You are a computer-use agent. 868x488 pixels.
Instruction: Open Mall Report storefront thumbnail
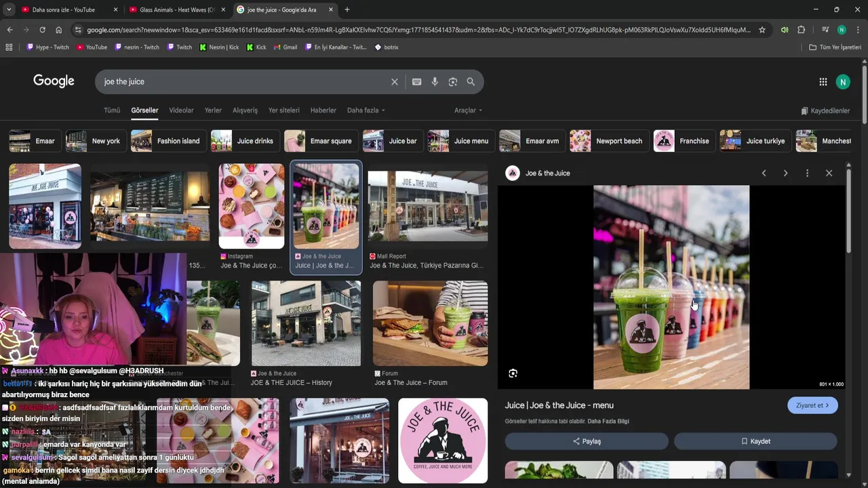[427, 206]
